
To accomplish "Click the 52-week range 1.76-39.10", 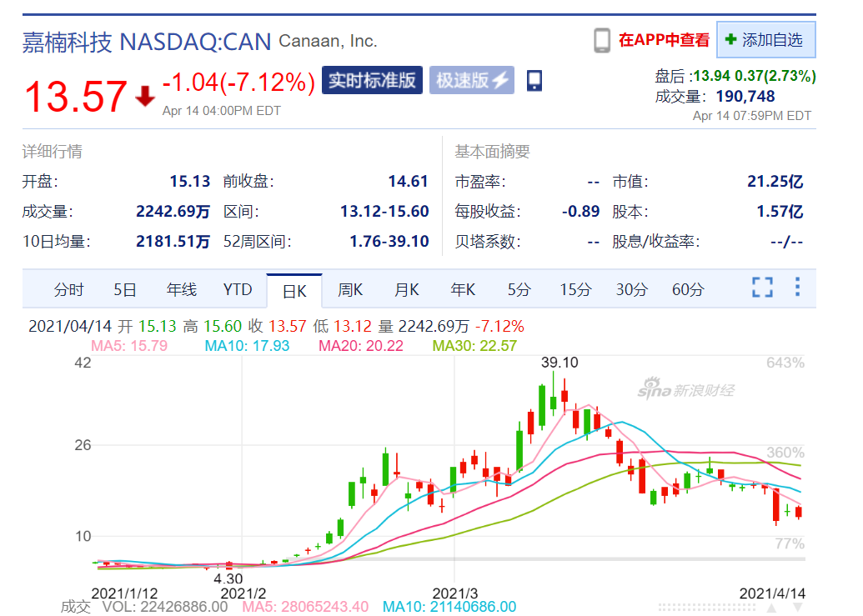I will coord(389,241).
